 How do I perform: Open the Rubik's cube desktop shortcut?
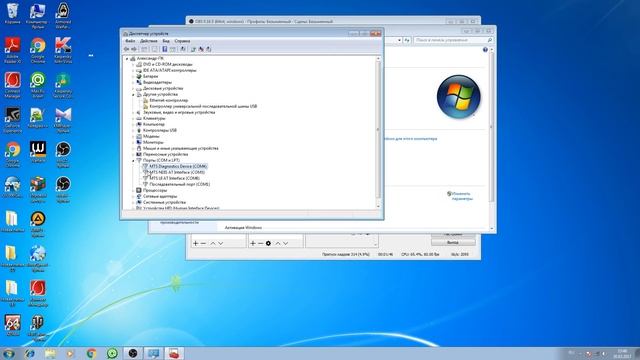38,189
